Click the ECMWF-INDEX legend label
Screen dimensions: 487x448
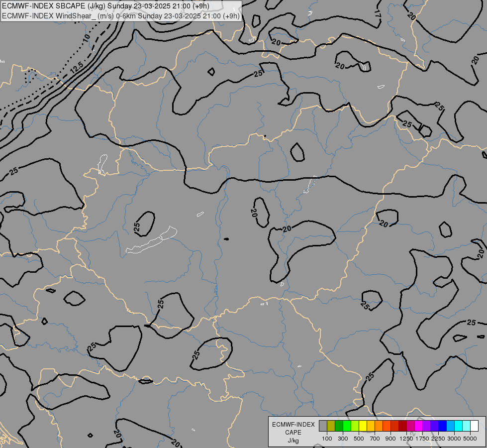[293, 425]
